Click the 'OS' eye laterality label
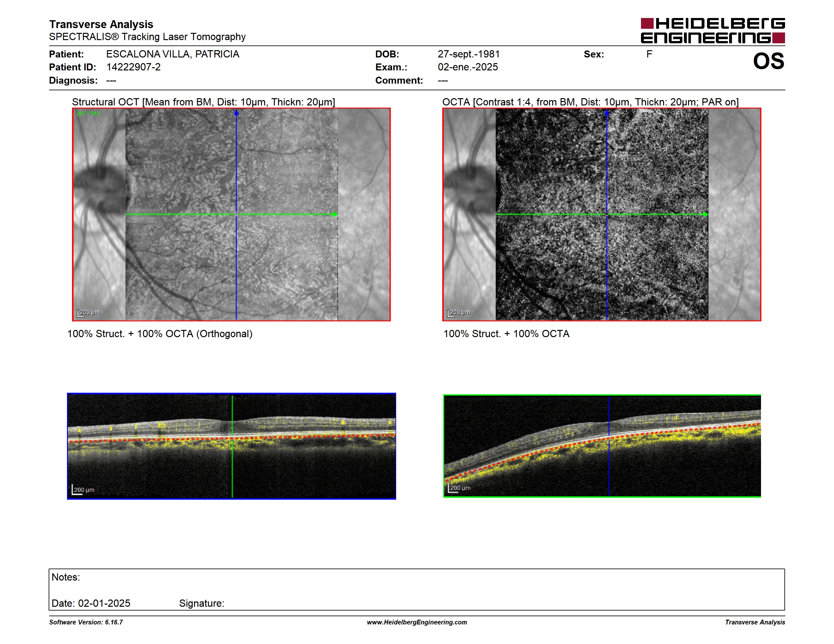 [x=768, y=61]
